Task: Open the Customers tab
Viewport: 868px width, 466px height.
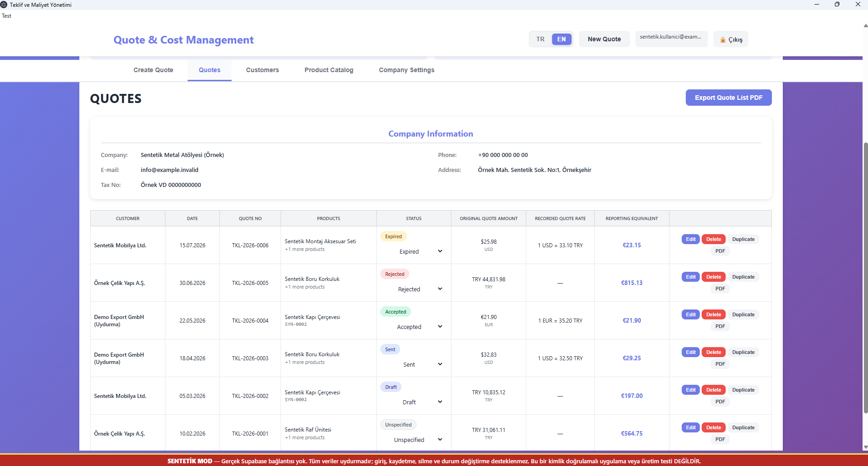Action: click(x=262, y=70)
